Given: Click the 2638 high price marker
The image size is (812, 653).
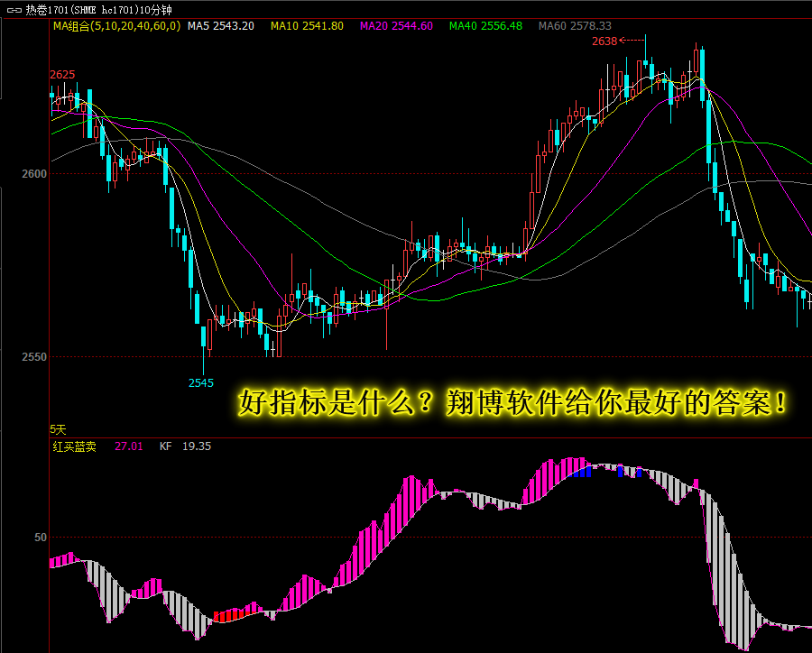Looking at the screenshot, I should (x=604, y=41).
